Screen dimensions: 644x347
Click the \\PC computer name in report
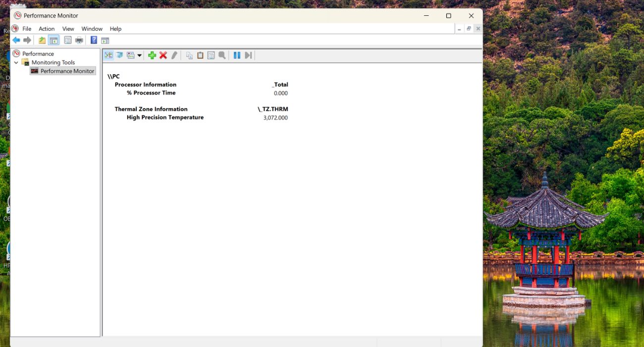[x=113, y=76]
